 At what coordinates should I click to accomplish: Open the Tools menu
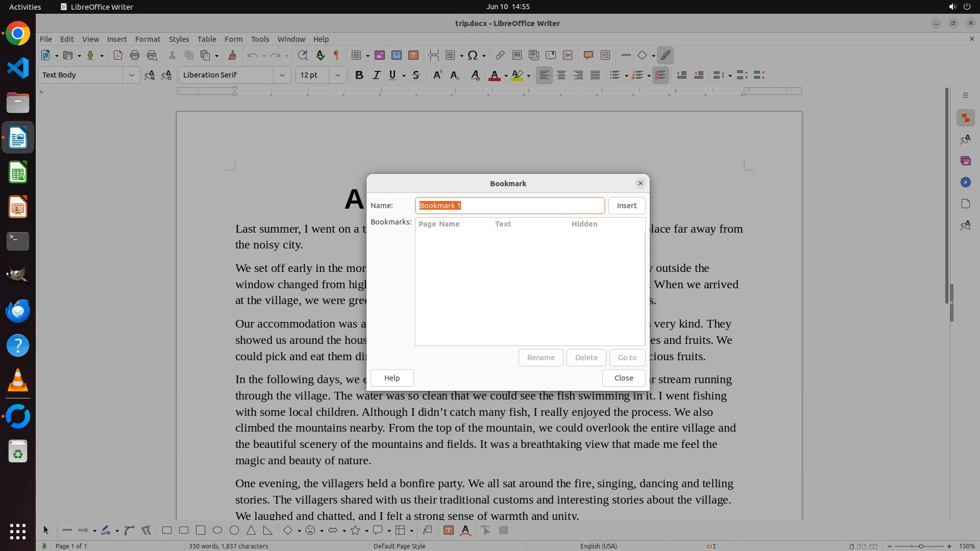259,39
